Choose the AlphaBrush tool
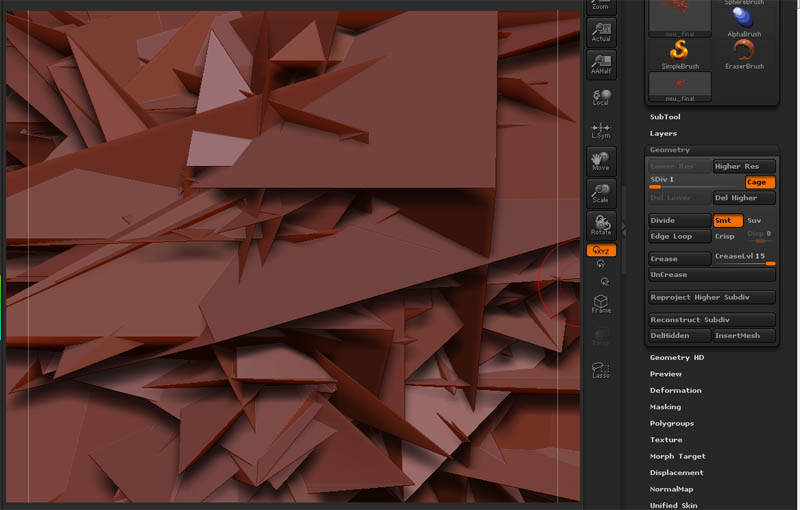800x510 pixels. tap(744, 22)
